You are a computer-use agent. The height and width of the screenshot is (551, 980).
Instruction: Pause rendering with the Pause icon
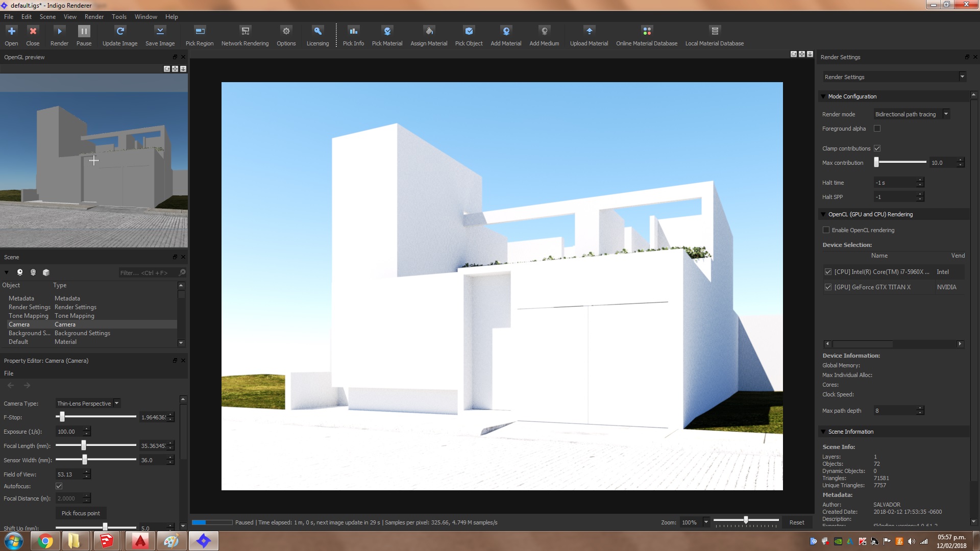pyautogui.click(x=84, y=32)
